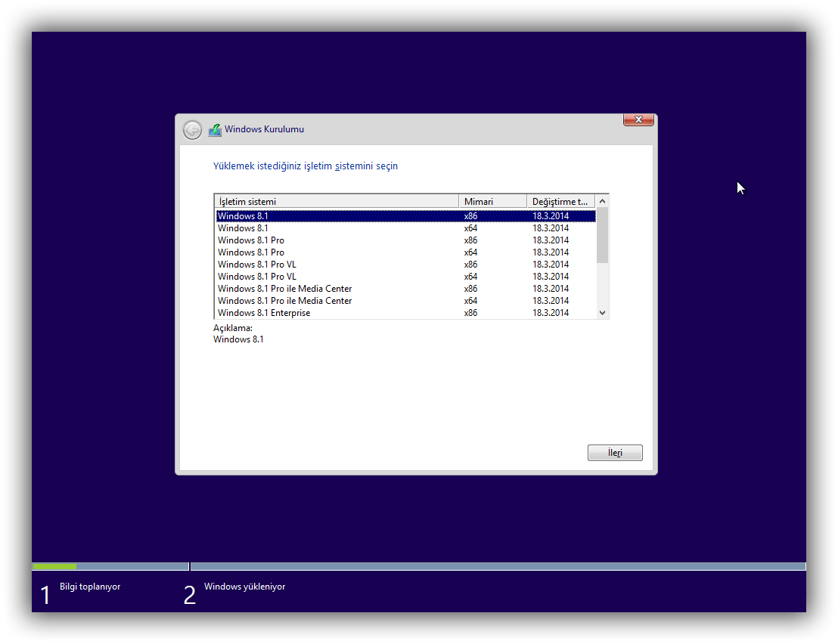Click the 'Açıklama:' label
This screenshot has height=644, width=838.
pyautogui.click(x=233, y=328)
